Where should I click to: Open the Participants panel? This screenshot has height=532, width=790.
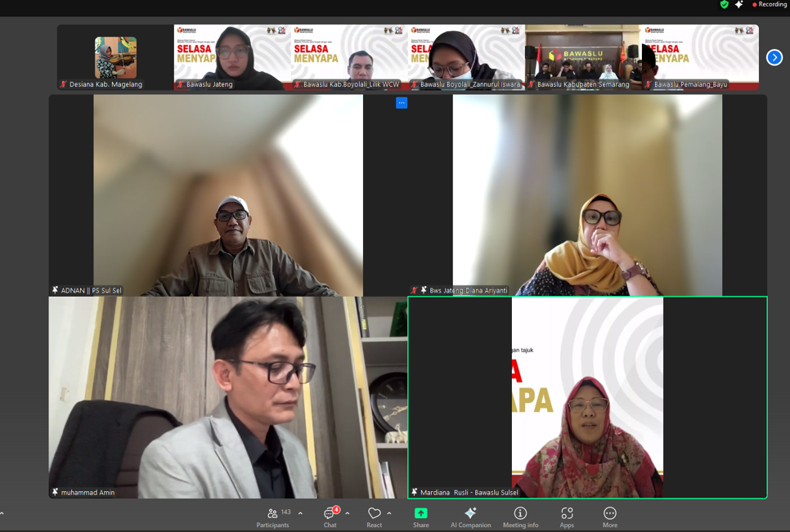(x=272, y=517)
